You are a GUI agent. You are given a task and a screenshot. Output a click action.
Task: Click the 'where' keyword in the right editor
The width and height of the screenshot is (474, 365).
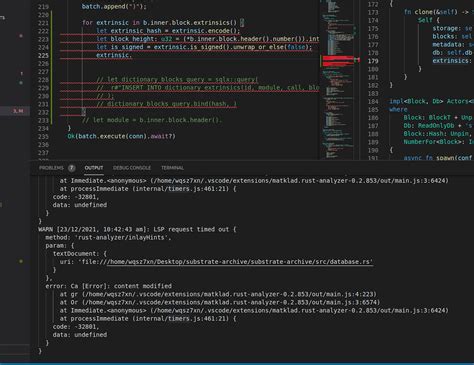pyautogui.click(x=398, y=110)
